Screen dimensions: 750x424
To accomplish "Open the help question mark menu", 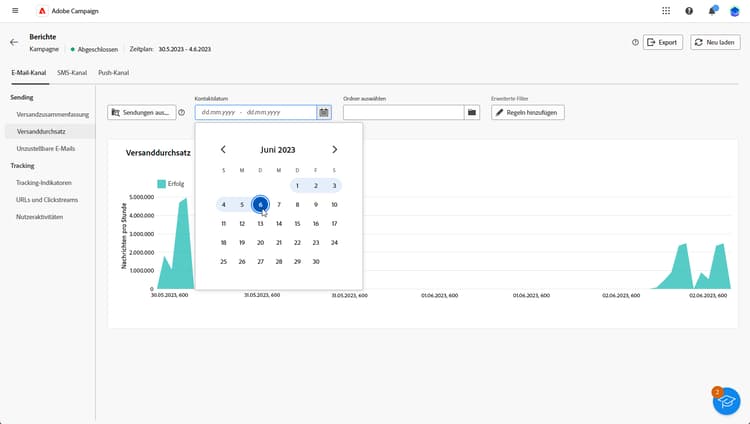I will tap(689, 11).
